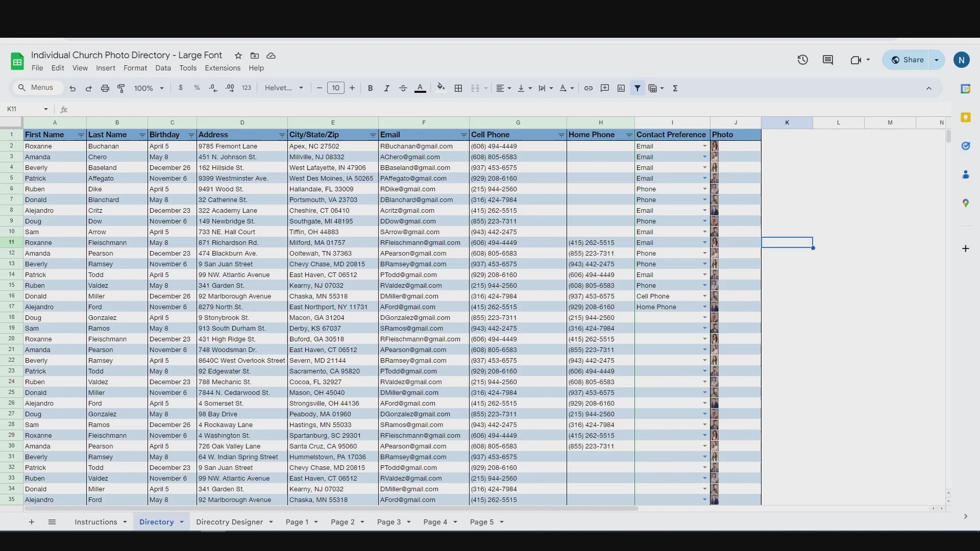Star the document title
The image size is (980, 551).
point(238,56)
